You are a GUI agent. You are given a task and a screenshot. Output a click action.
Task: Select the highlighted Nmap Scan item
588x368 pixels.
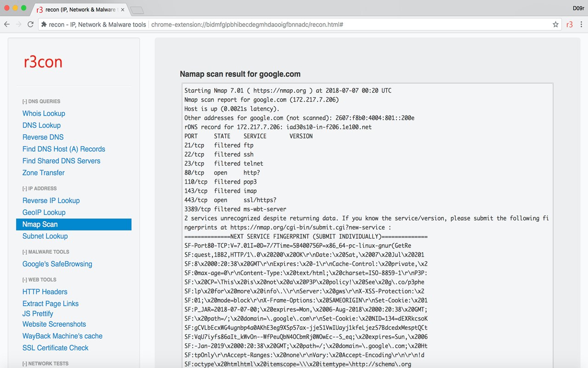73,224
